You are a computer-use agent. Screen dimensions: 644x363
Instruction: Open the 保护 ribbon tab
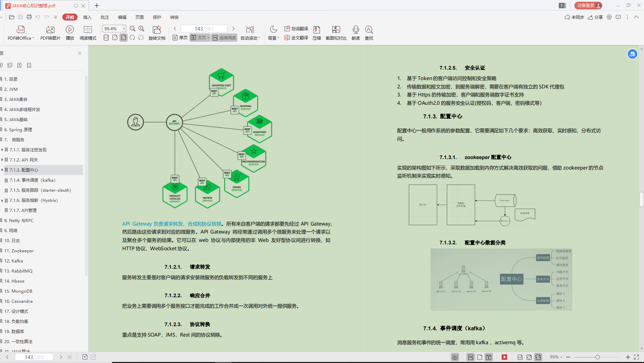click(x=157, y=17)
